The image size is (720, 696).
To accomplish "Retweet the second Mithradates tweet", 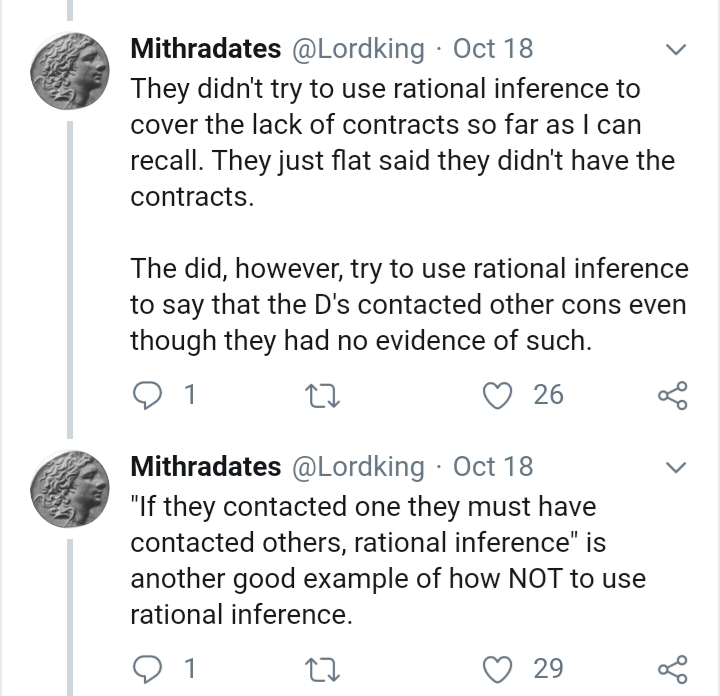I will click(322, 669).
